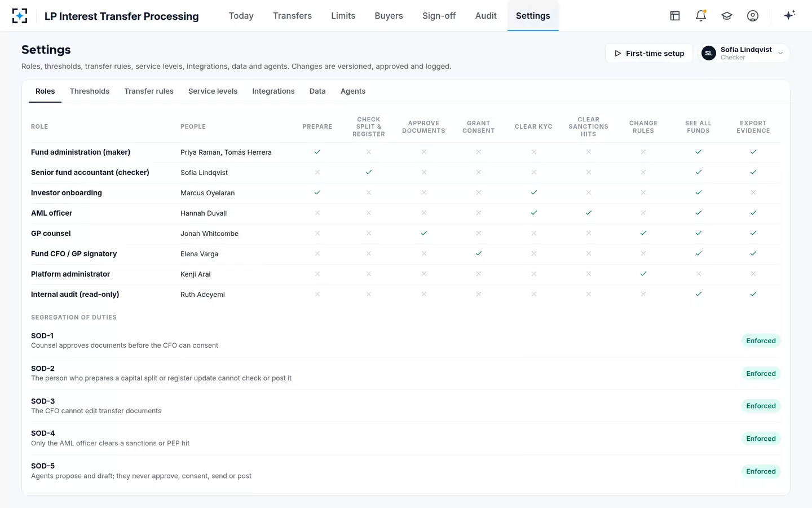Open the sparkle AI assistant icon
The width and height of the screenshot is (812, 508).
click(x=789, y=15)
